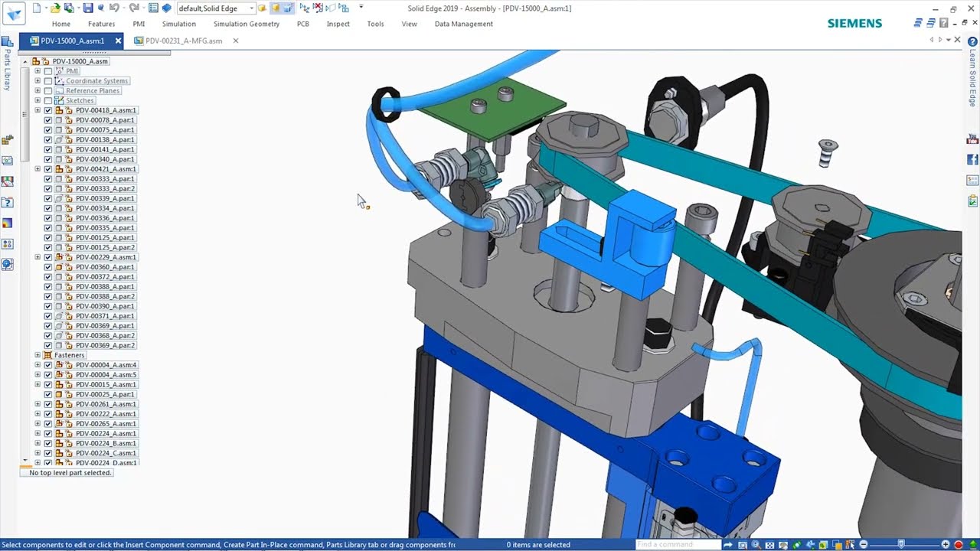Click the YouTube icon on right sidebar
The height and width of the screenshot is (551, 980).
coord(972,139)
